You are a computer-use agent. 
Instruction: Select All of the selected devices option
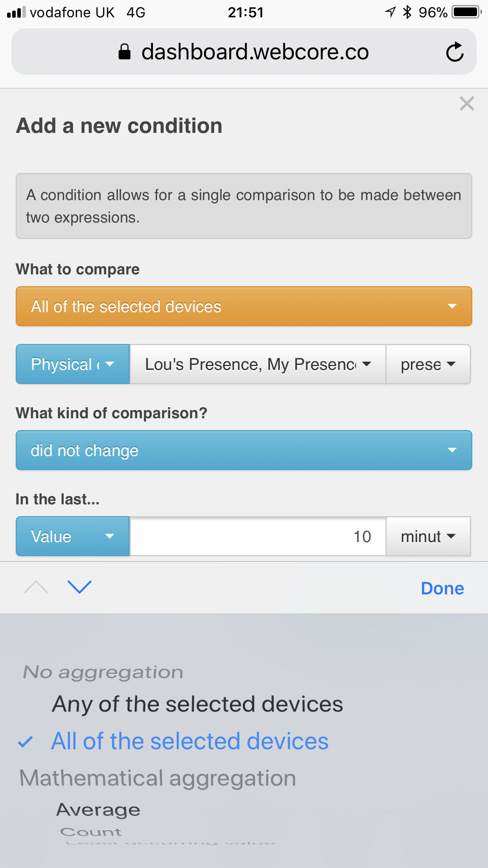pyautogui.click(x=190, y=741)
